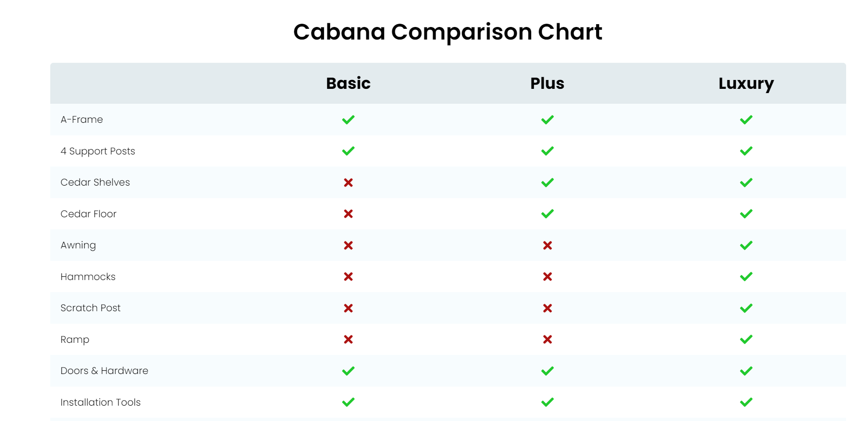
Task: Click the Plus Doors & Hardware checkmark
Action: coord(547,371)
